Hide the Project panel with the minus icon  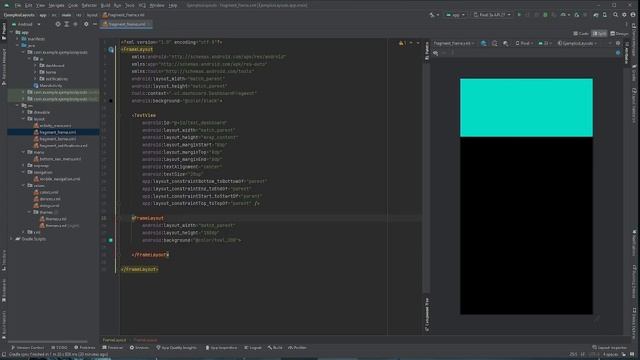95,24
